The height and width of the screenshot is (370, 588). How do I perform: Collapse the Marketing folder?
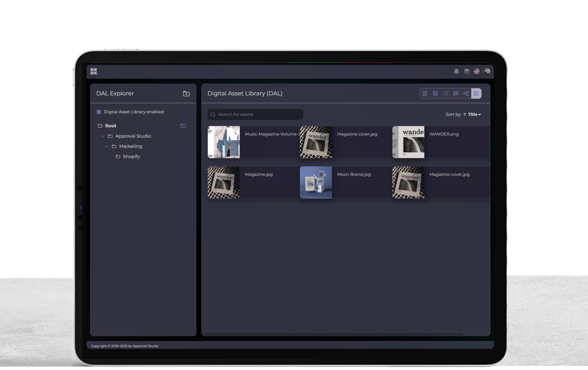click(x=106, y=146)
